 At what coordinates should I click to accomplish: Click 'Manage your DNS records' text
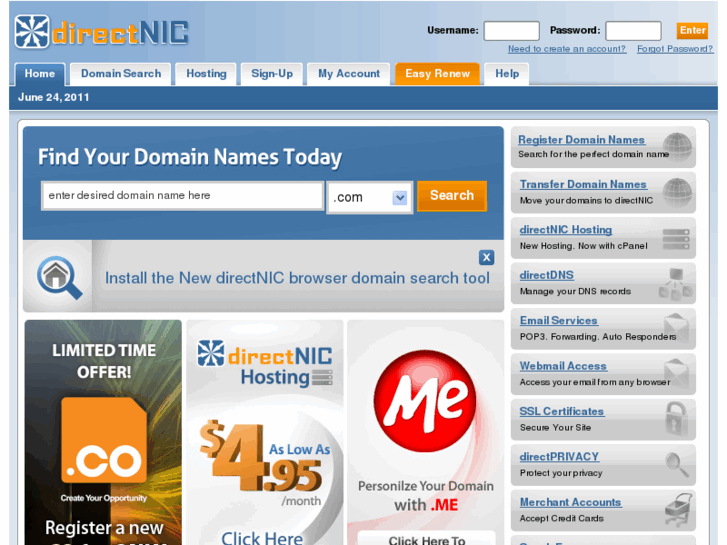click(x=575, y=291)
